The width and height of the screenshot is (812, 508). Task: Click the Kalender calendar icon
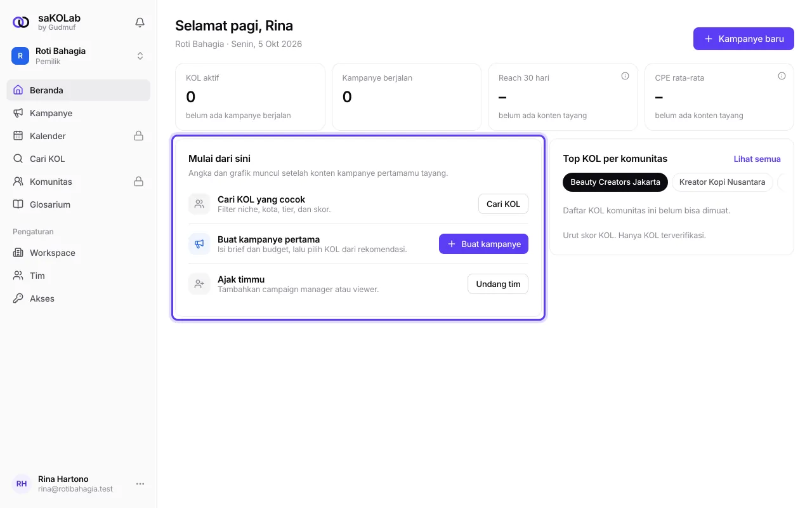18,136
